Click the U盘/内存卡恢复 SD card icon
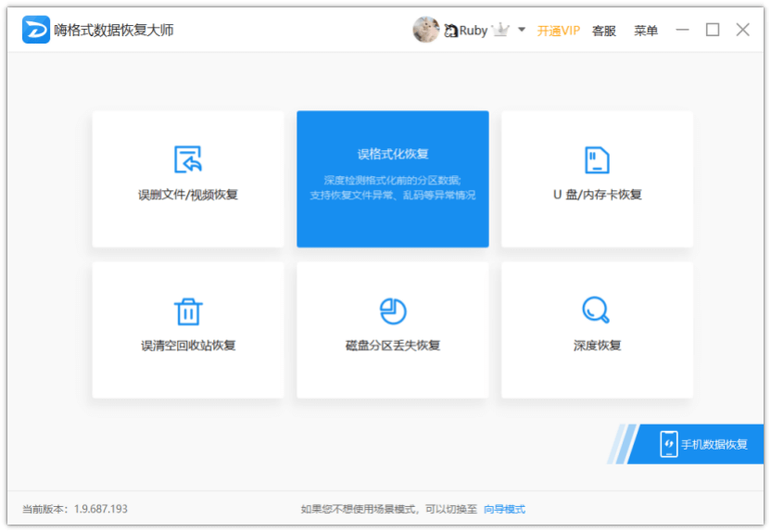 click(597, 159)
